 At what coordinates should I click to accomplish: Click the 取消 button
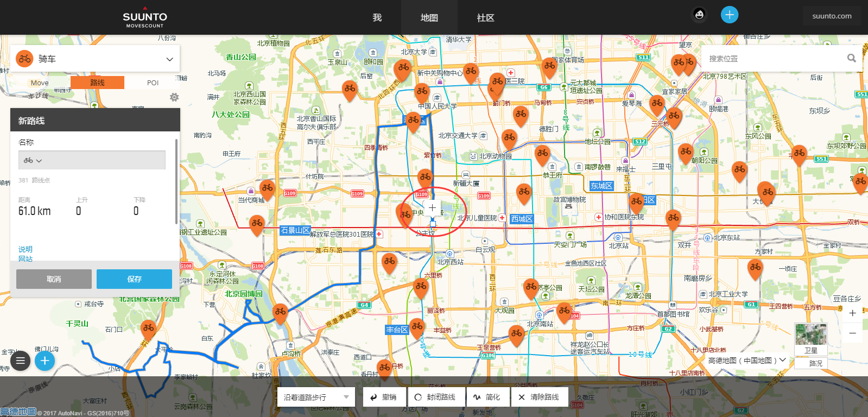click(x=54, y=279)
